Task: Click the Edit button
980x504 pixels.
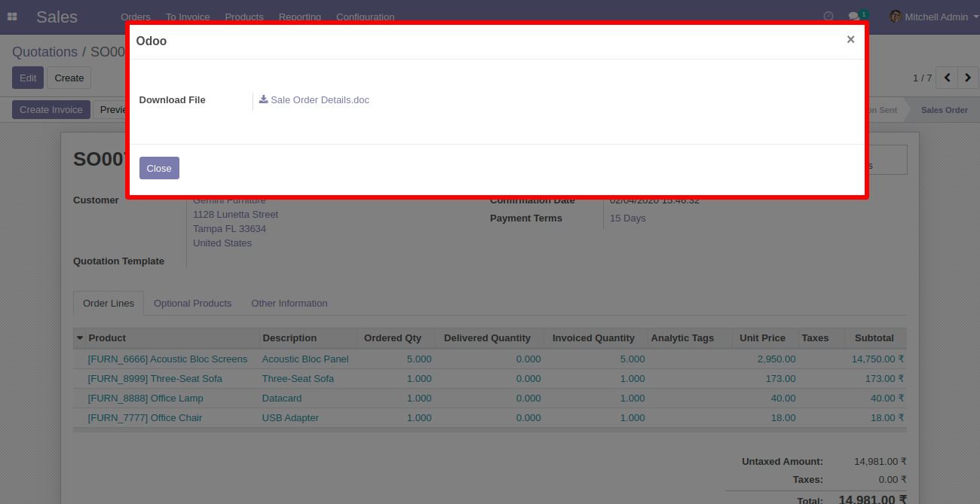Action: click(x=28, y=78)
